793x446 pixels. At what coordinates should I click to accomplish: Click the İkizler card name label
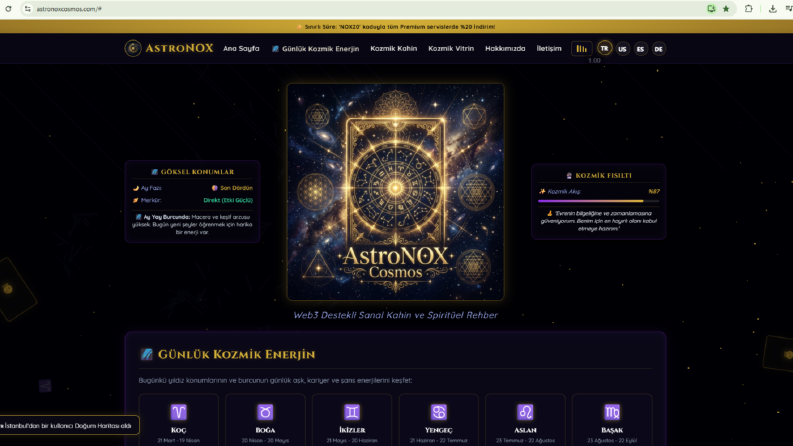[352, 430]
